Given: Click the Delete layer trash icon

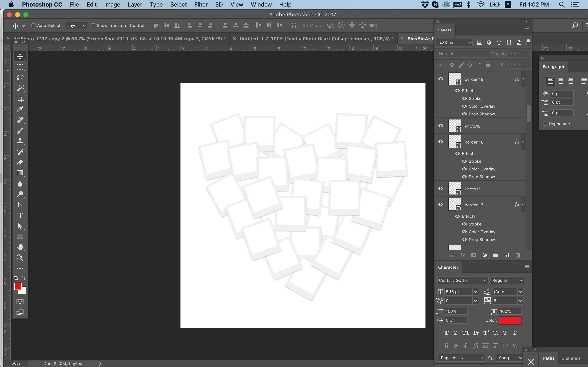Looking at the screenshot, I should [518, 255].
